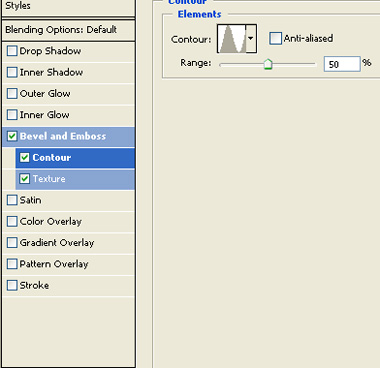Enable the Pattern Overlay checkbox

12,264
